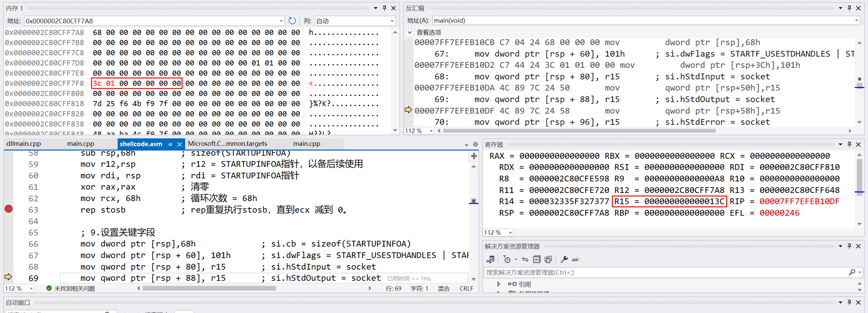Expand the 查看选项 view options section
Viewport: 868px width, 313px height.
(x=410, y=32)
